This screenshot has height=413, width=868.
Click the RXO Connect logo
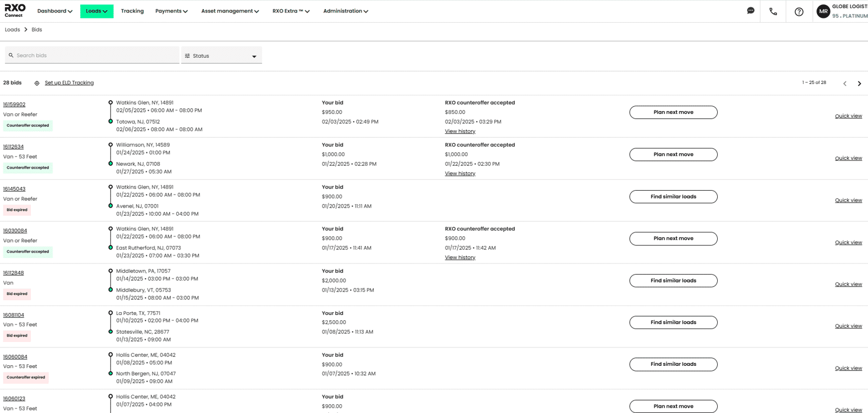point(15,10)
